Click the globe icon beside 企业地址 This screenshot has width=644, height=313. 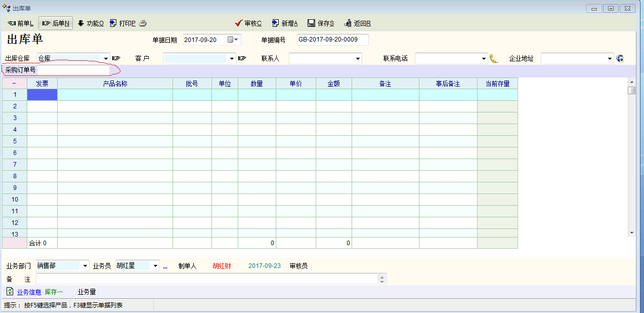620,59
